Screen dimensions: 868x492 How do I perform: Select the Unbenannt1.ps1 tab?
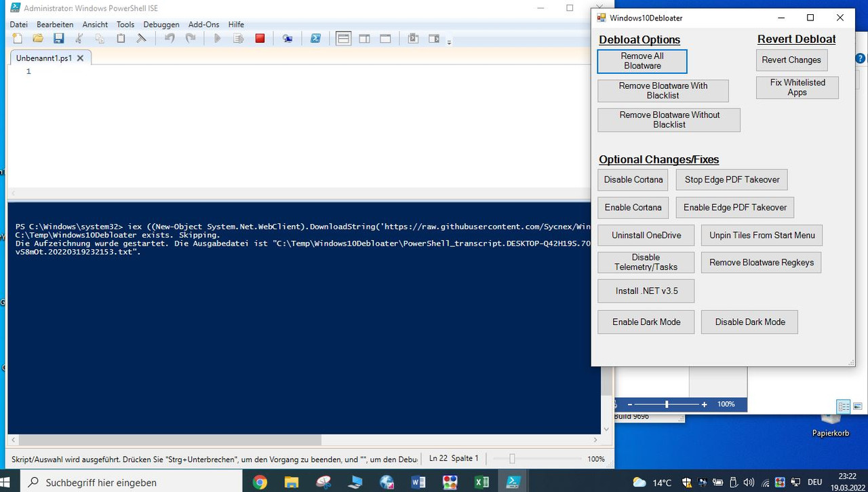coord(44,58)
